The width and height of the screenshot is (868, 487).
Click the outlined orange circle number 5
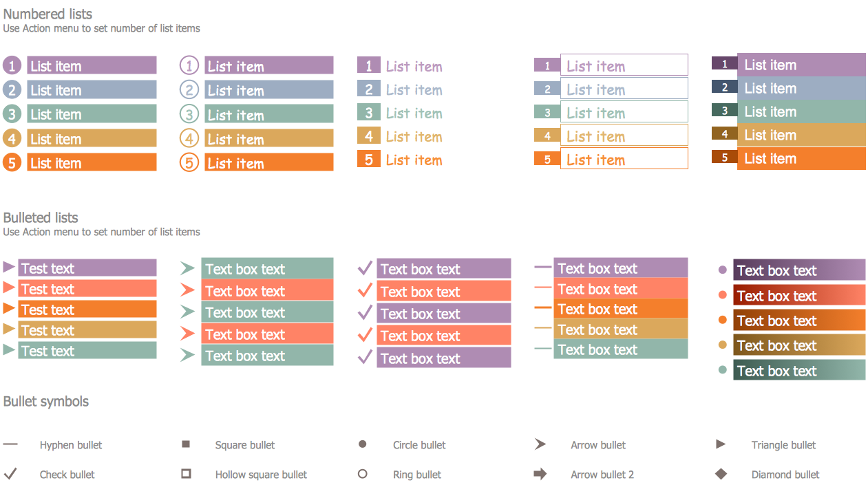point(189,162)
